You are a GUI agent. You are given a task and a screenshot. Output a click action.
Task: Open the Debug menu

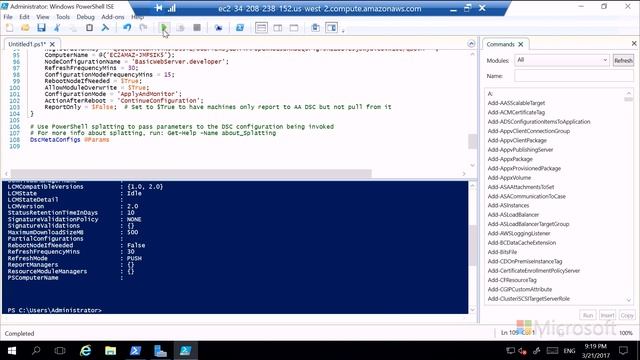point(85,17)
